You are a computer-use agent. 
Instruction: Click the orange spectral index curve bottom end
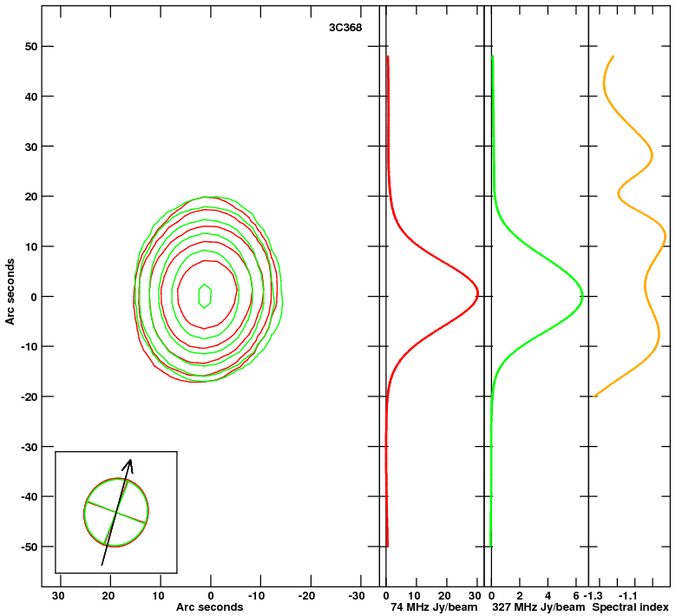click(595, 396)
